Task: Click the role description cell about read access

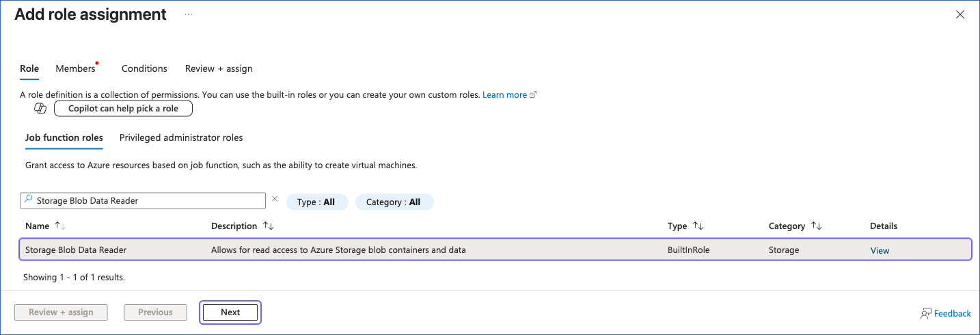Action: coord(338,250)
